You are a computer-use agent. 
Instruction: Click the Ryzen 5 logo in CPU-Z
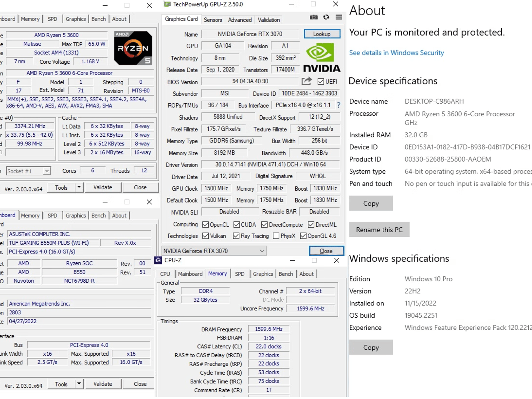pyautogui.click(x=133, y=48)
